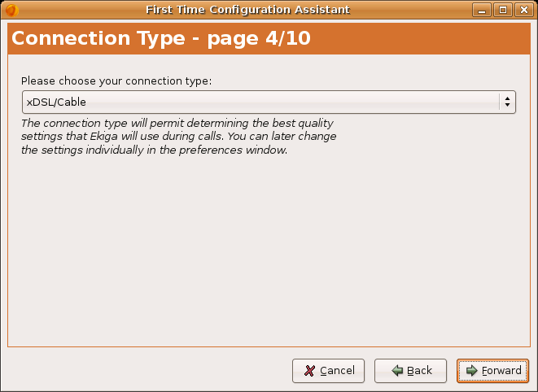Click the window title 'First Time Configuration Assistant'
The width and height of the screenshot is (538, 392).
coord(247,10)
